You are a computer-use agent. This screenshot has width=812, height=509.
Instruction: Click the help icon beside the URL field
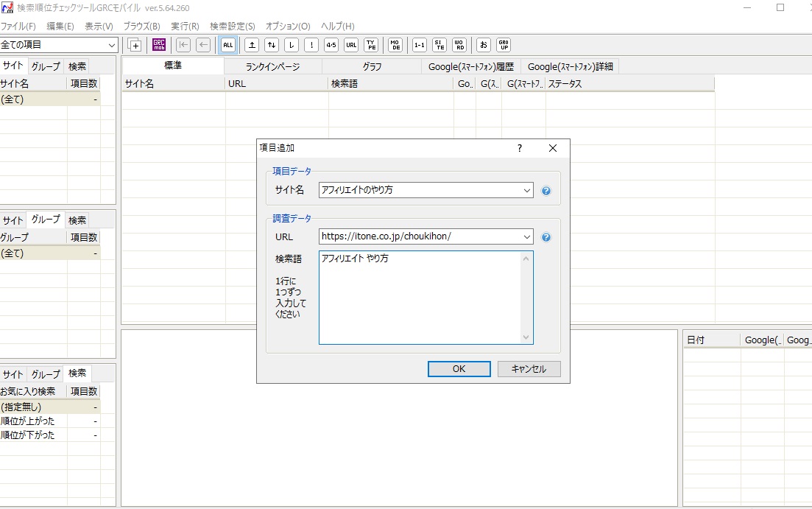pyautogui.click(x=546, y=237)
